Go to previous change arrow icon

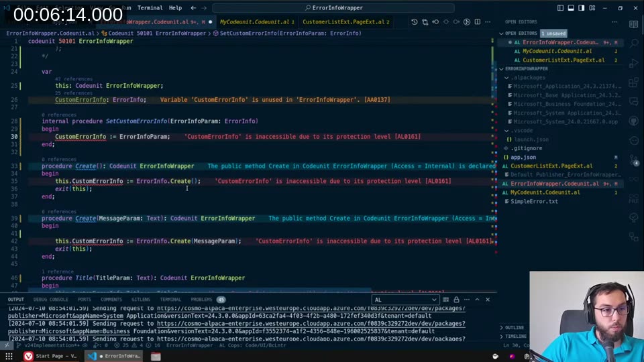coord(435,21)
